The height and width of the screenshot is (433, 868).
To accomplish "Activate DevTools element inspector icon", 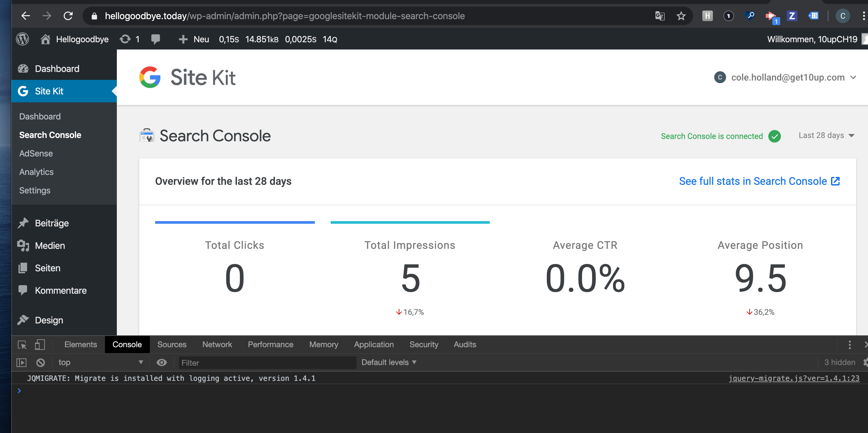I will 22,344.
